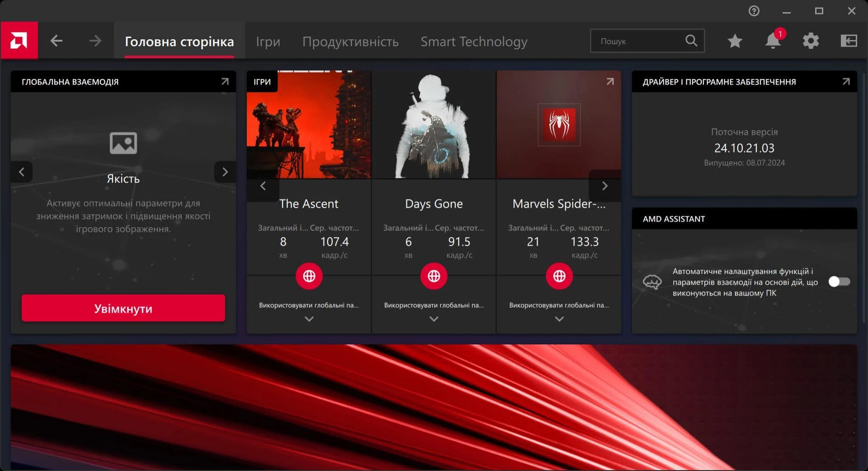Screen dimensions: 868x471
Task: Open favorites via the star icon
Action: click(735, 41)
